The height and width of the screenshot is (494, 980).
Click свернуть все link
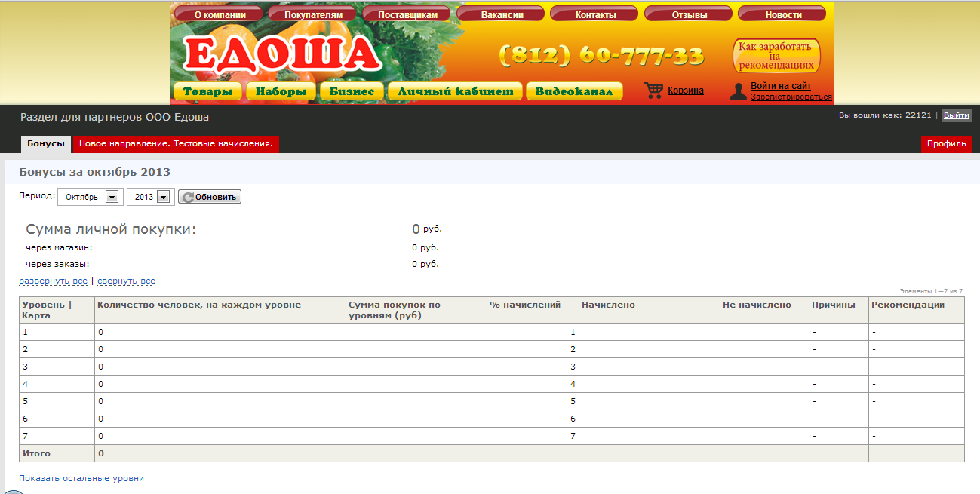coord(126,281)
